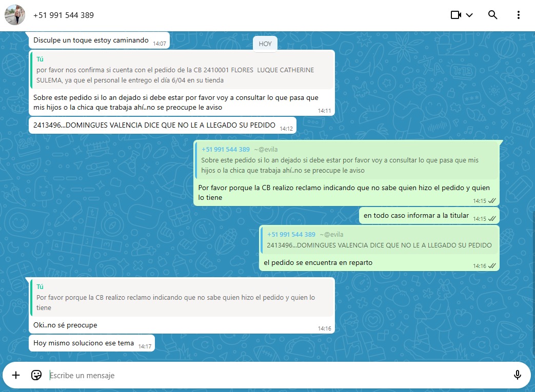Click quoted '2413496...DOMINGUES VALENCIA' reply in green bubble
Viewport: 535px width, 392px height.
click(x=379, y=240)
